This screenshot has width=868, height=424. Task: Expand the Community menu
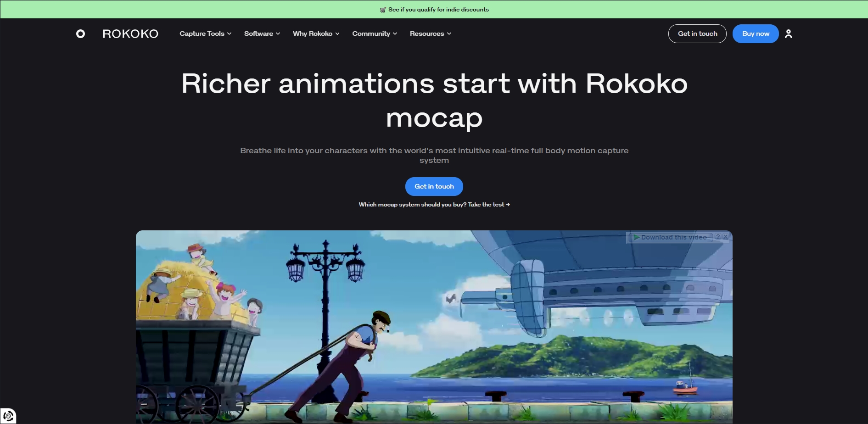pyautogui.click(x=375, y=33)
